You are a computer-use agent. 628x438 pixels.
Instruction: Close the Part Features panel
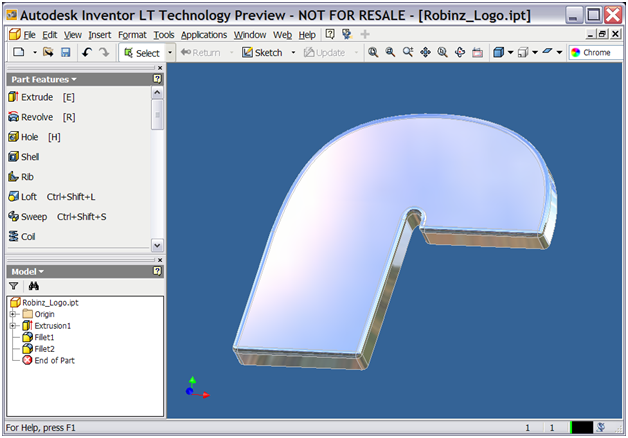(160, 68)
